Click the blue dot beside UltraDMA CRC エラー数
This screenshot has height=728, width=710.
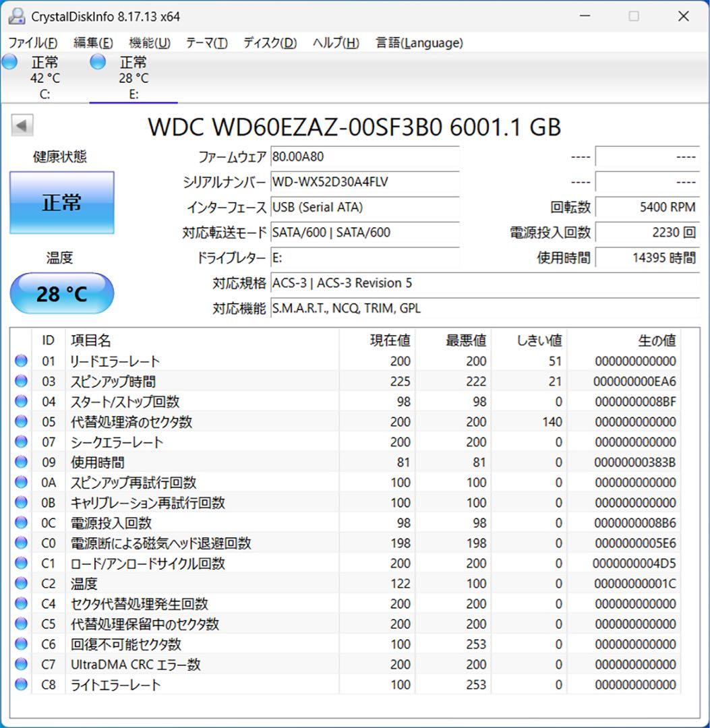tap(20, 665)
